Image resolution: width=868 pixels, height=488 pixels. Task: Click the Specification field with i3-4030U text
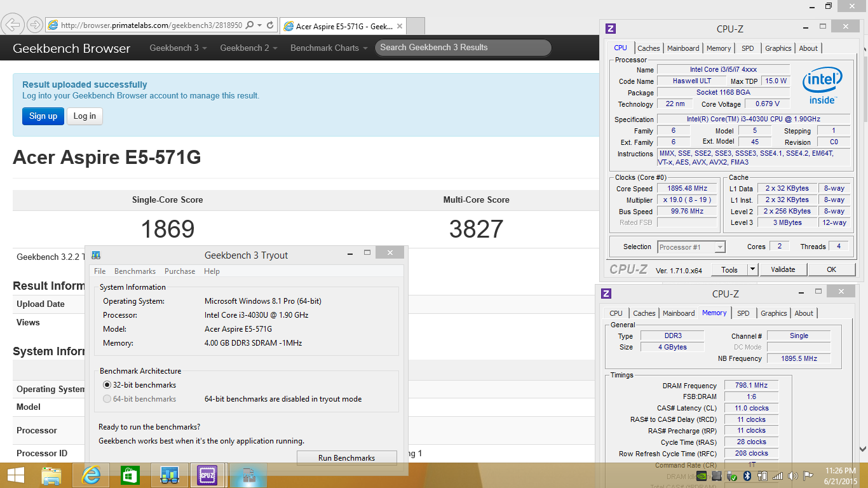[x=754, y=119]
